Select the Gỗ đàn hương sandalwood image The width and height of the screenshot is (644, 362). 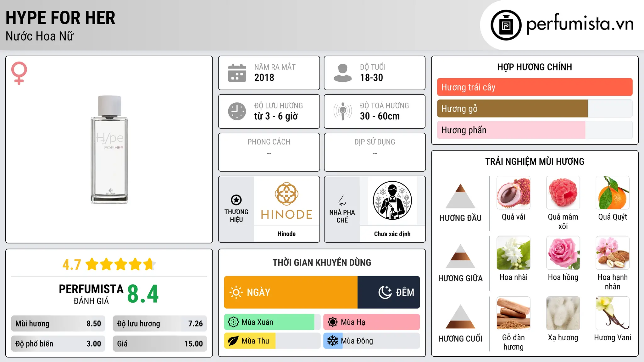(x=514, y=313)
